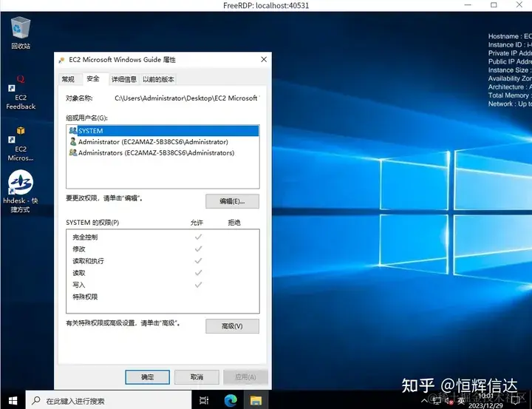Click the 写入 permission row
This screenshot has height=409, width=532.
point(163,285)
